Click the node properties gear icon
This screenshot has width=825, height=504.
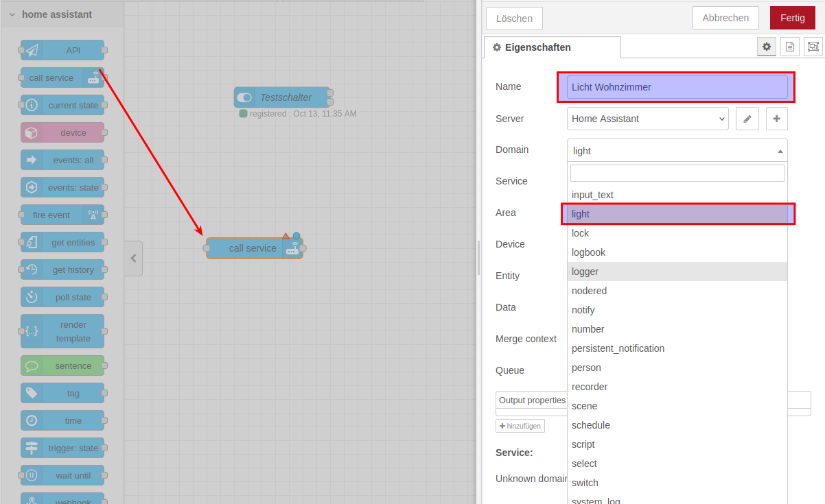pos(767,47)
